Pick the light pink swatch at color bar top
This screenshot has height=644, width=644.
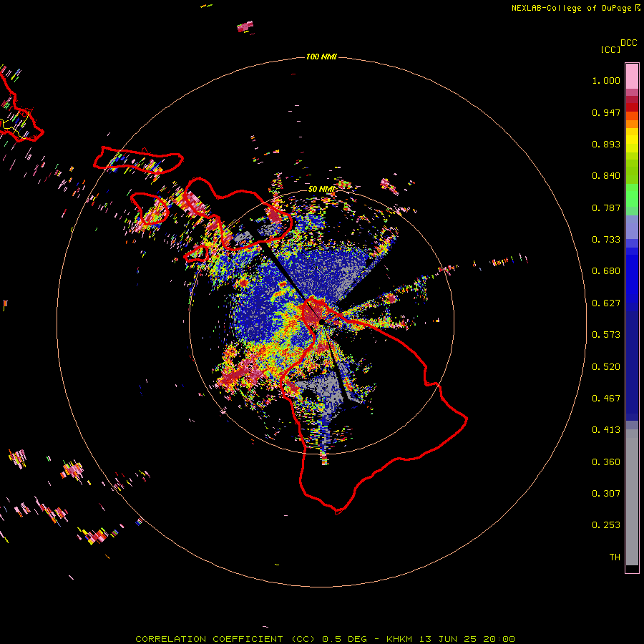(x=632, y=77)
